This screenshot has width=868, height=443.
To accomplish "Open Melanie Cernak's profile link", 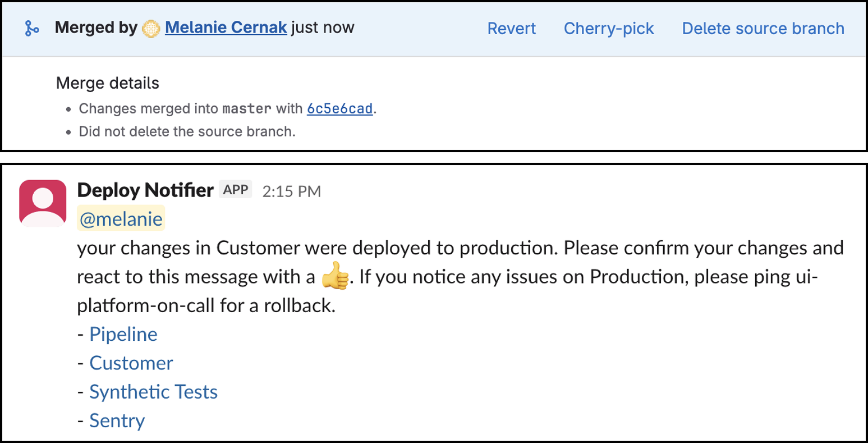I will point(226,28).
